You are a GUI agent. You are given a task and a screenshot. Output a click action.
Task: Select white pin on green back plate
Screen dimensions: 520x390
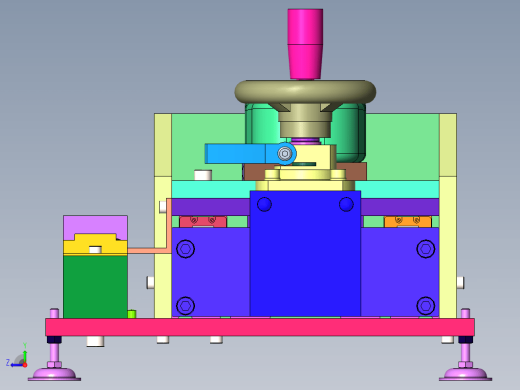coord(203,175)
